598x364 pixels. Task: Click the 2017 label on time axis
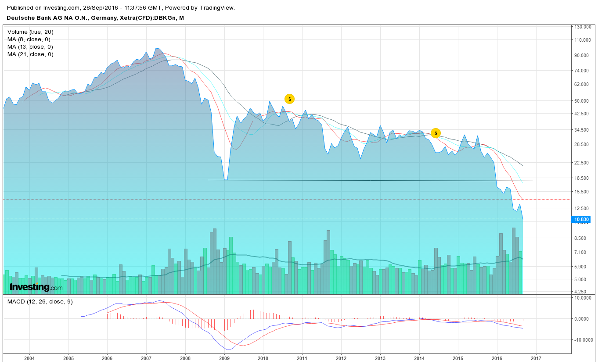click(536, 359)
